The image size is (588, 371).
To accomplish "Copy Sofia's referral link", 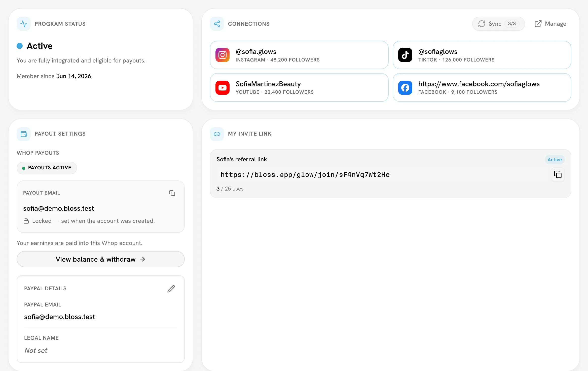I will click(558, 174).
